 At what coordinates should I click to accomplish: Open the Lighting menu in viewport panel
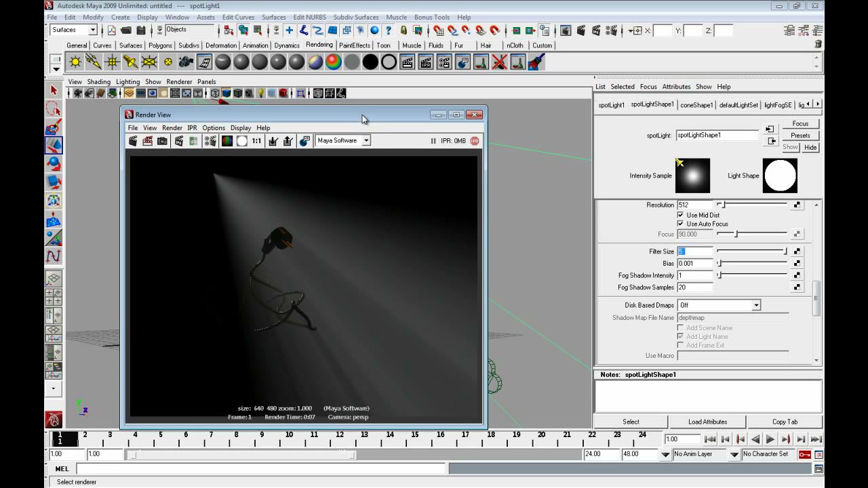point(127,82)
